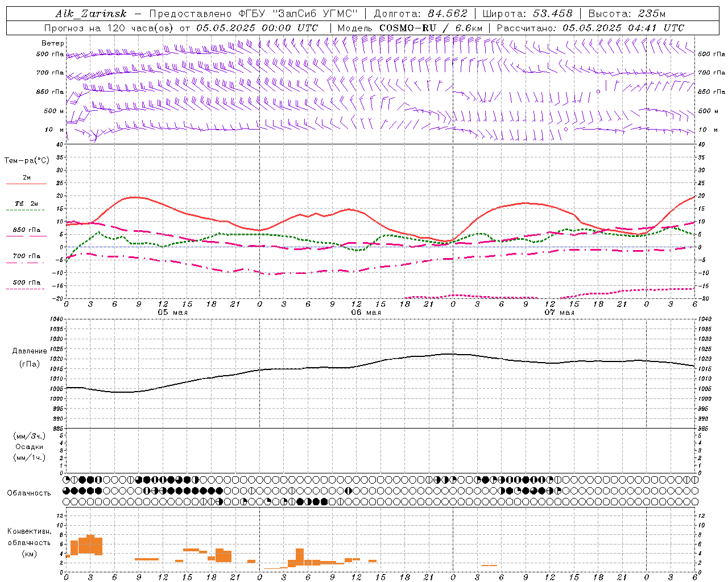Click the red 2м temperature legend line sample
Screen dimensions: 728x582
pos(26,184)
